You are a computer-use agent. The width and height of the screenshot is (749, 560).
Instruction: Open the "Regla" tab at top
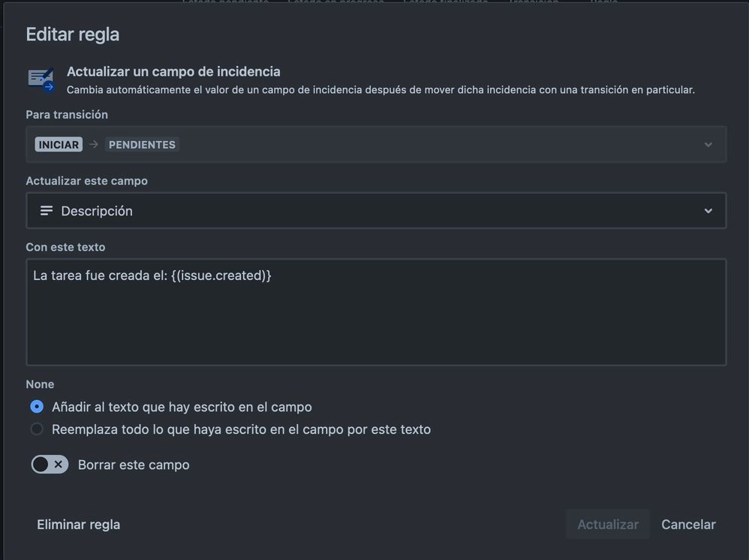click(603, 2)
